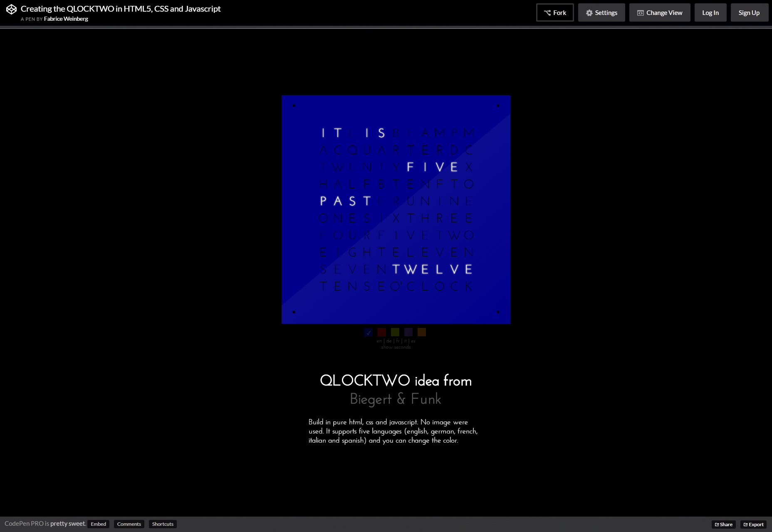
Task: Select the purple clock color swatch
Action: tap(408, 332)
